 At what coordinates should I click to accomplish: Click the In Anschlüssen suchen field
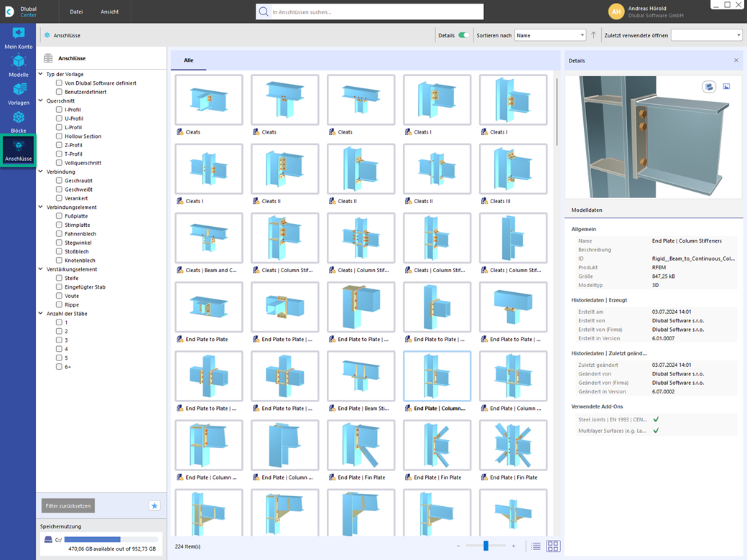(x=370, y=12)
